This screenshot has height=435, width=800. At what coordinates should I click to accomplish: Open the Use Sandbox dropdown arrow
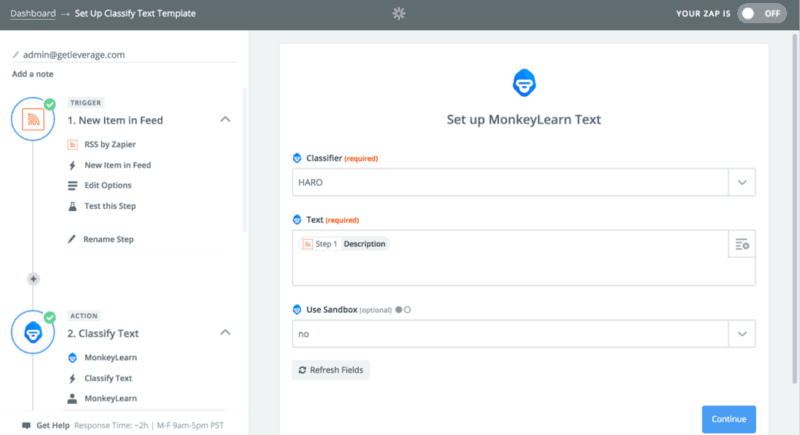click(742, 334)
